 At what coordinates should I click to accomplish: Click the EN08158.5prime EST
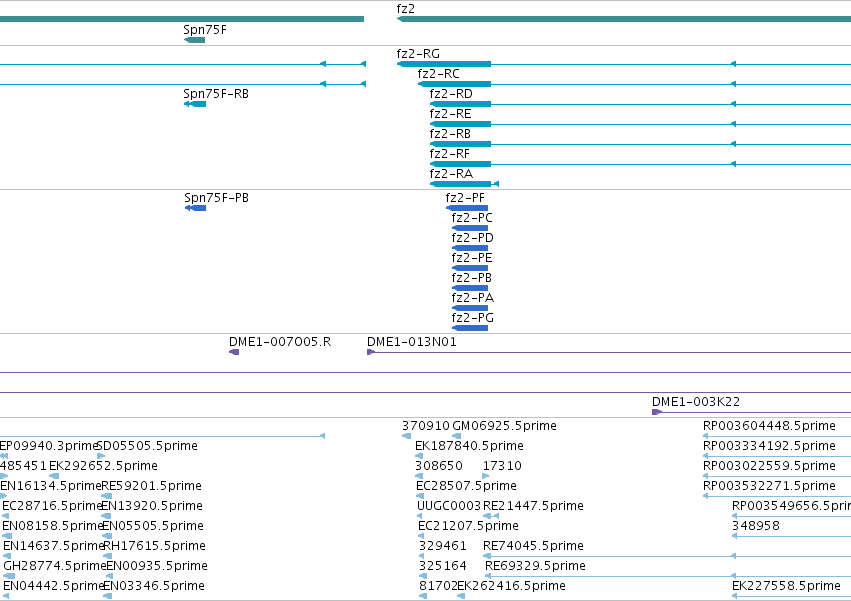[7, 536]
